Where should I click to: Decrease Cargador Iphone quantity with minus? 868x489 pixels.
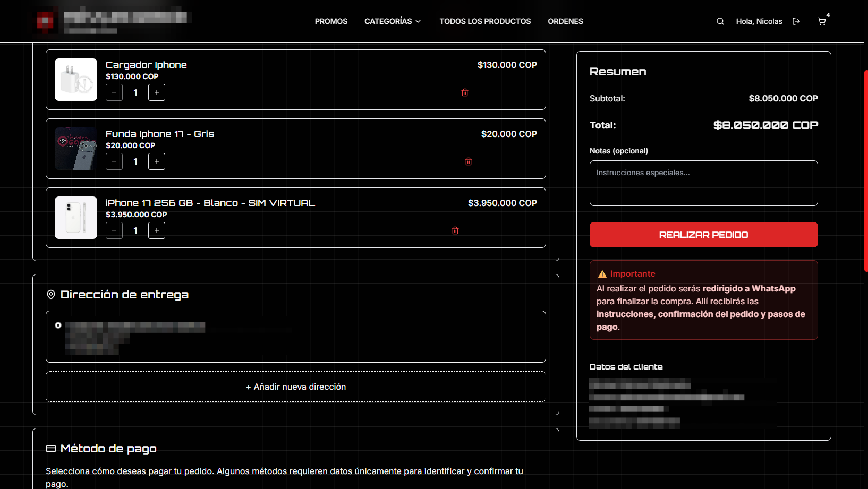[114, 92]
